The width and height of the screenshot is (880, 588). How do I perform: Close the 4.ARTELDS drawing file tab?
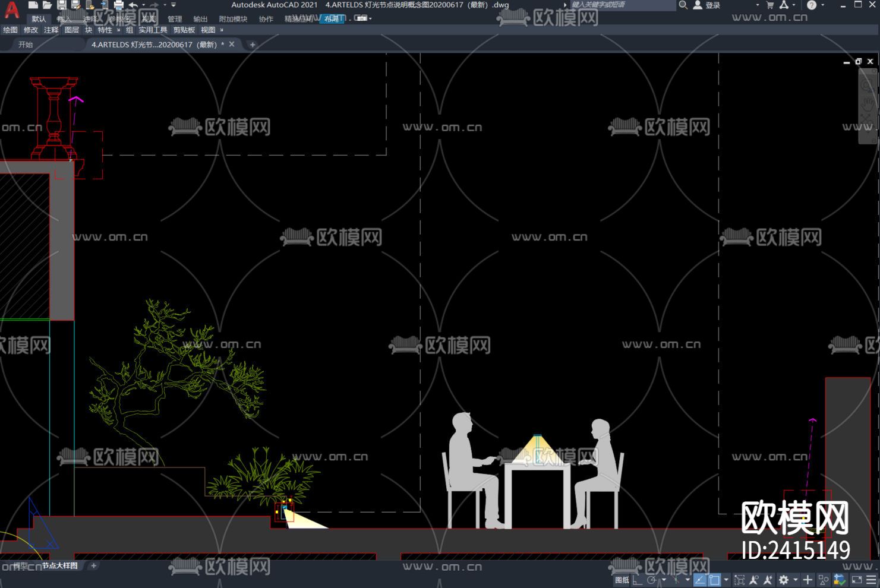(x=232, y=45)
